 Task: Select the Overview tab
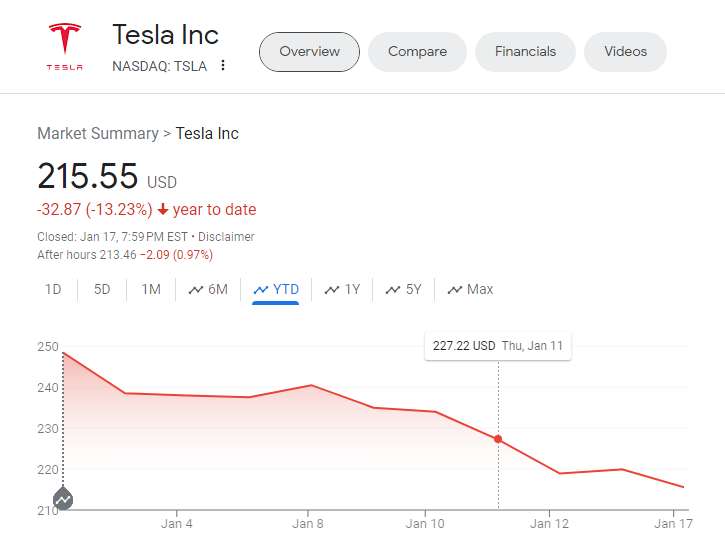(309, 52)
